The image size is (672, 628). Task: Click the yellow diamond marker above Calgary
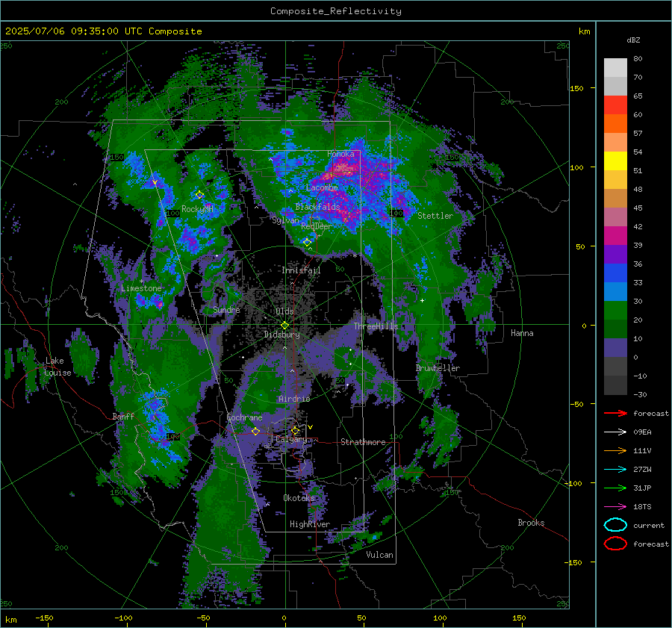[295, 430]
